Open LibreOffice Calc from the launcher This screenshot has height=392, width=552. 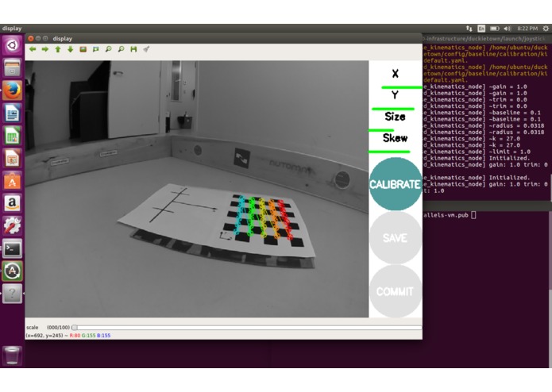tap(13, 136)
